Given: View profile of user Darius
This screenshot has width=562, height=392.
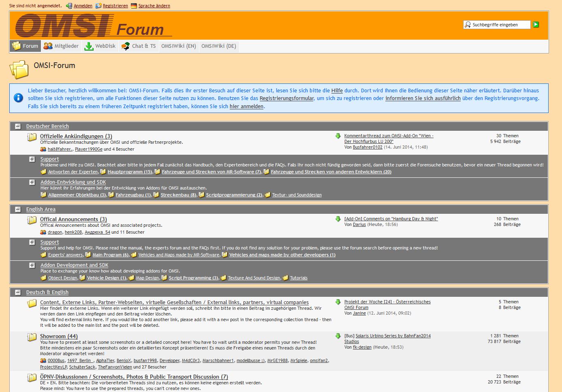Looking at the screenshot, I should (x=359, y=224).
